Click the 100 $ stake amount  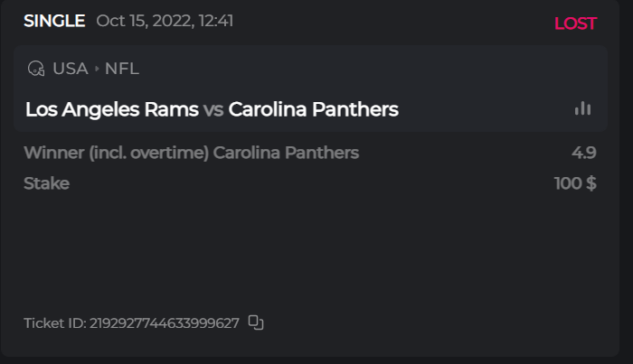(x=575, y=183)
